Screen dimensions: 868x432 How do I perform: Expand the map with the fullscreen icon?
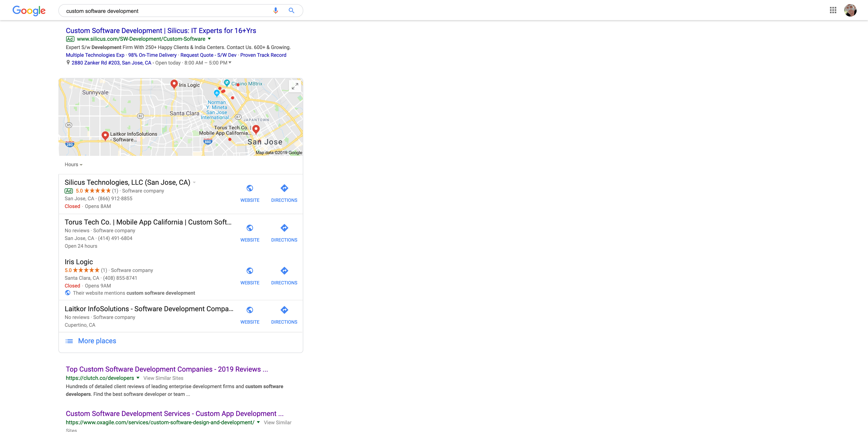(x=295, y=86)
